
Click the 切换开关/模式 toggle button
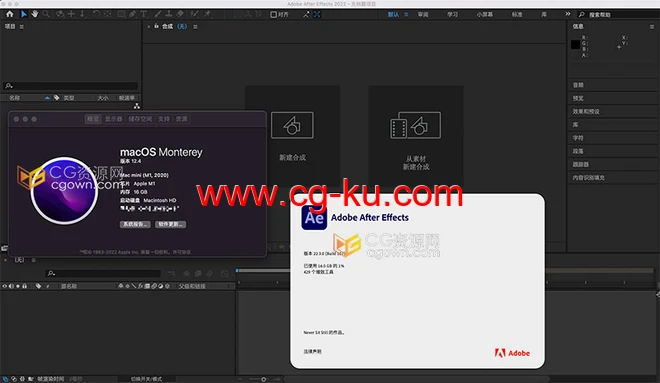coord(146,379)
